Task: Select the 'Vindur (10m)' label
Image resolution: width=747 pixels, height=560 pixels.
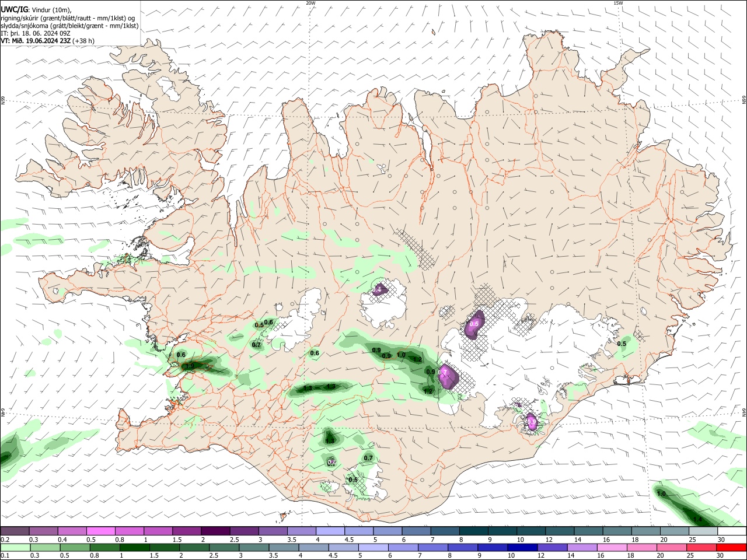Action: pyautogui.click(x=51, y=9)
